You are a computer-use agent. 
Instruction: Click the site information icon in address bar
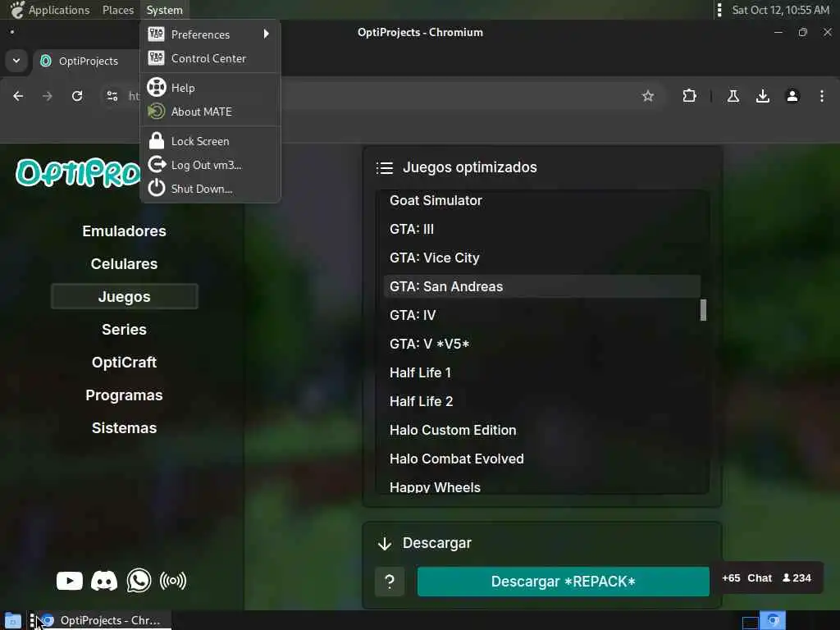tap(112, 96)
